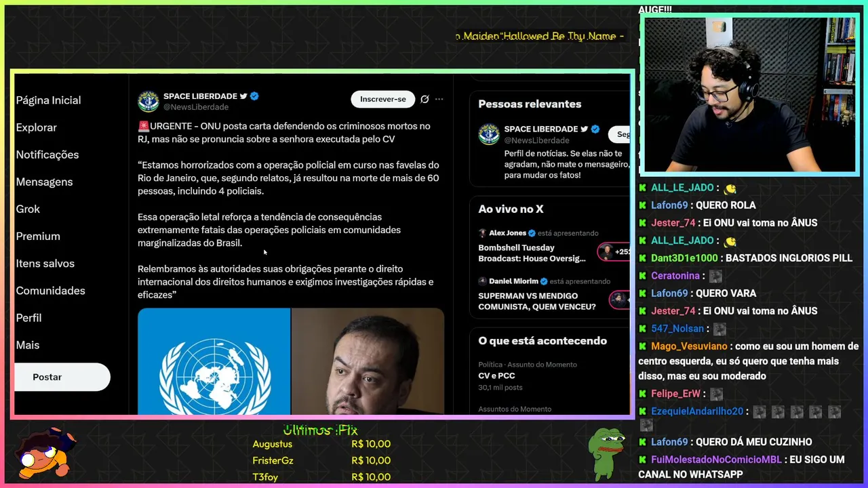
Task: Click Kick badge icon beside Dant3D1e1000
Action: point(643,258)
